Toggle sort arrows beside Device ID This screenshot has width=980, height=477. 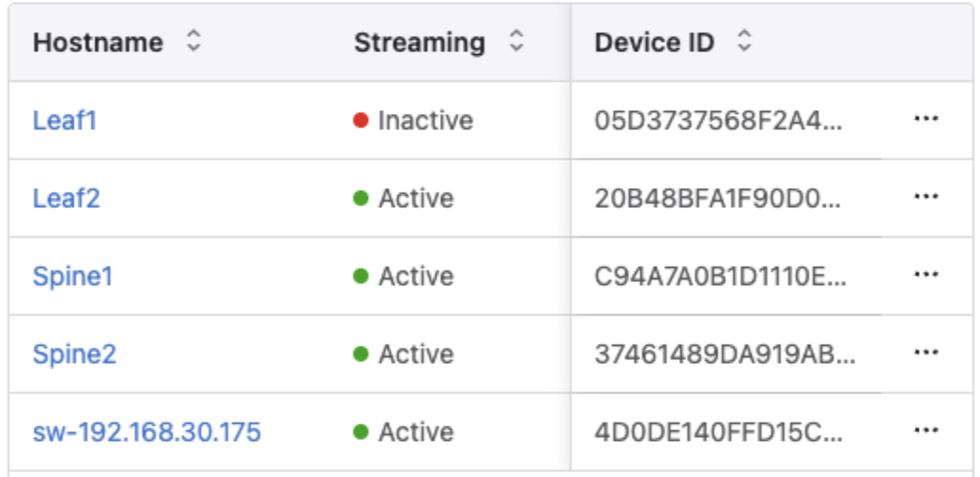tap(744, 43)
